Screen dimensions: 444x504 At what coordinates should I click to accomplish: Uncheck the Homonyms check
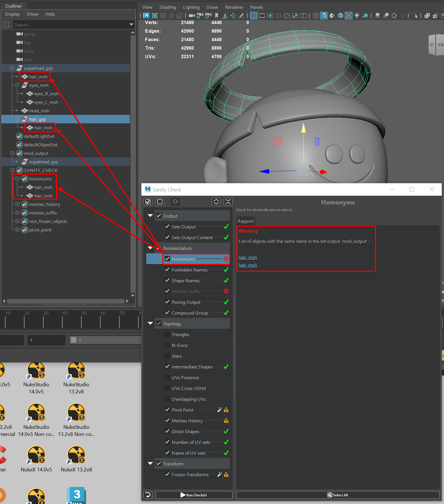coord(167,259)
